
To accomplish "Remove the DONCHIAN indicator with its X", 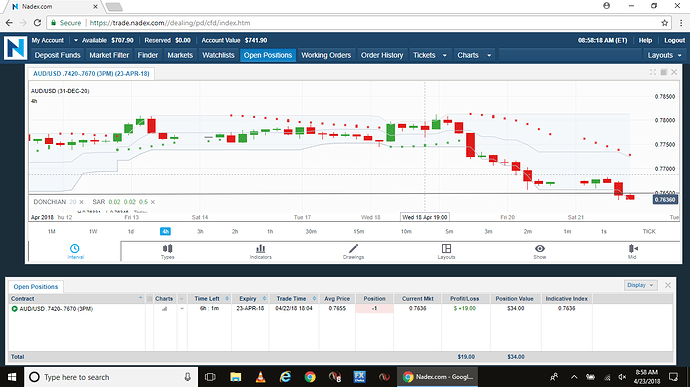I will 81,202.
